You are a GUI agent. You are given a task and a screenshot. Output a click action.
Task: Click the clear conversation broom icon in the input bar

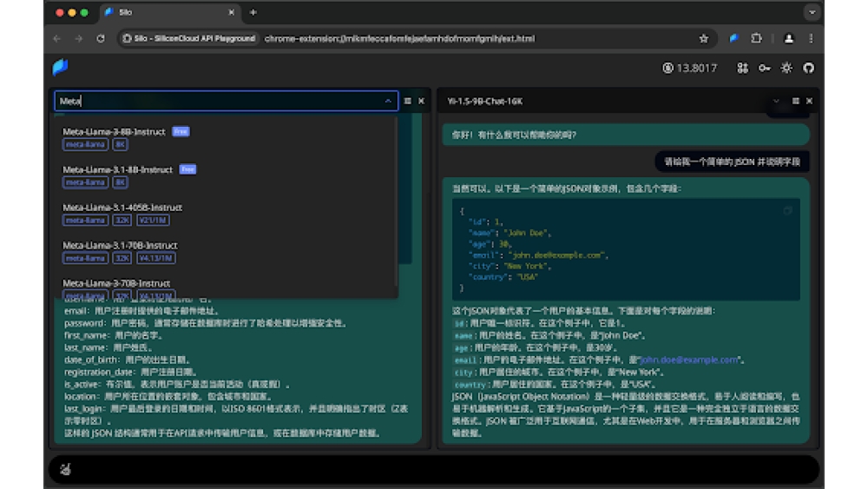coord(65,470)
